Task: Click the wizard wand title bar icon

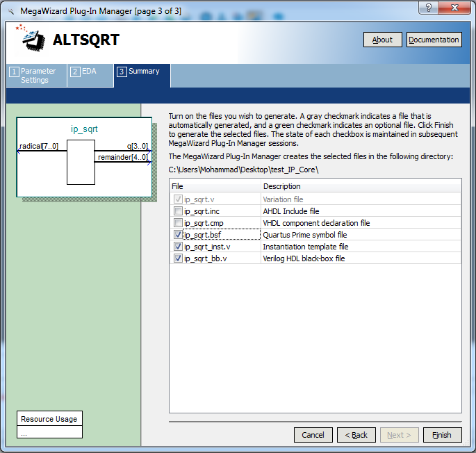Action: coord(11,12)
